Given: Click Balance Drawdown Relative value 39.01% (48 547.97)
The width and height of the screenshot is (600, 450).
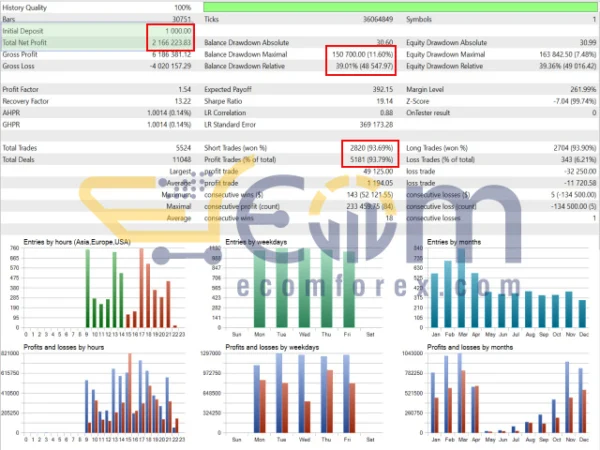Looking at the screenshot, I should click(x=364, y=66).
